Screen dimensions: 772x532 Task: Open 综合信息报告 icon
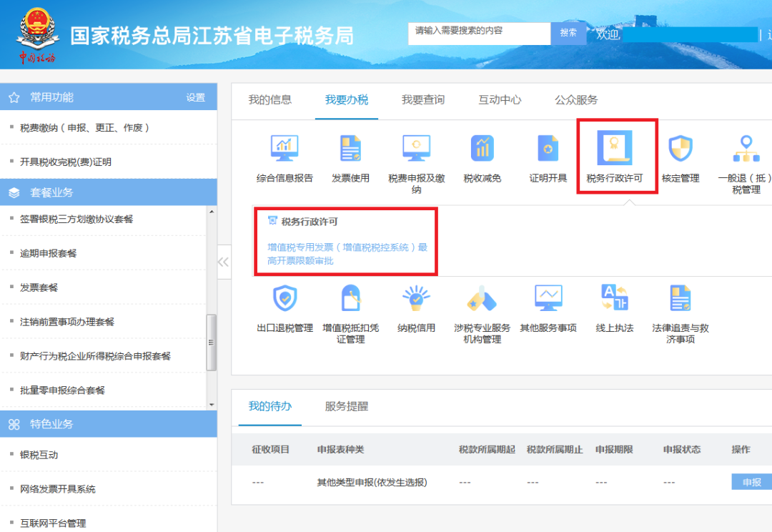(x=284, y=148)
